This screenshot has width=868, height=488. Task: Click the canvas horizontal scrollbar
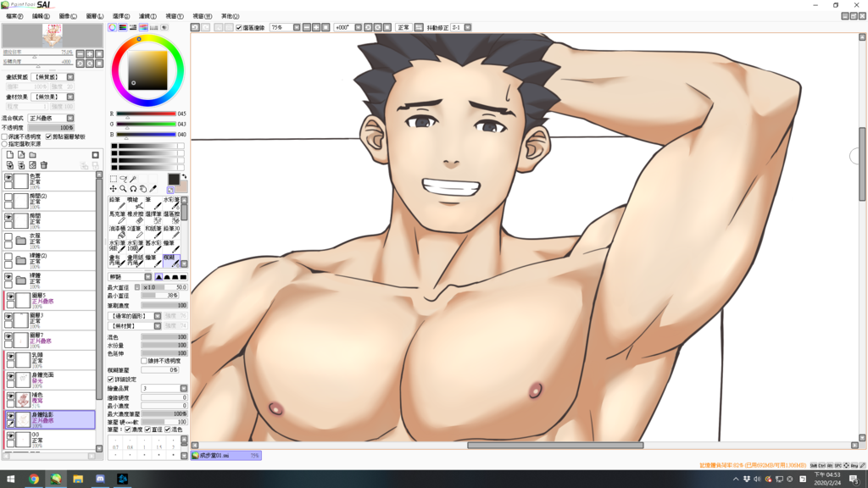(x=554, y=445)
